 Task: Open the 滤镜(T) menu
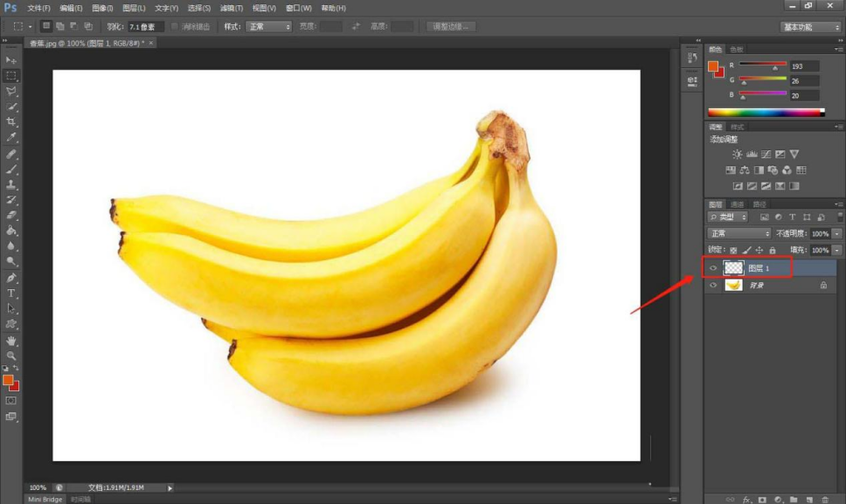[232, 8]
